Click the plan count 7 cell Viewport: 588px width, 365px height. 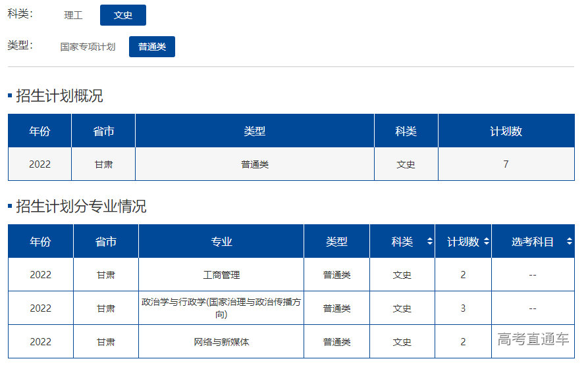coord(506,164)
